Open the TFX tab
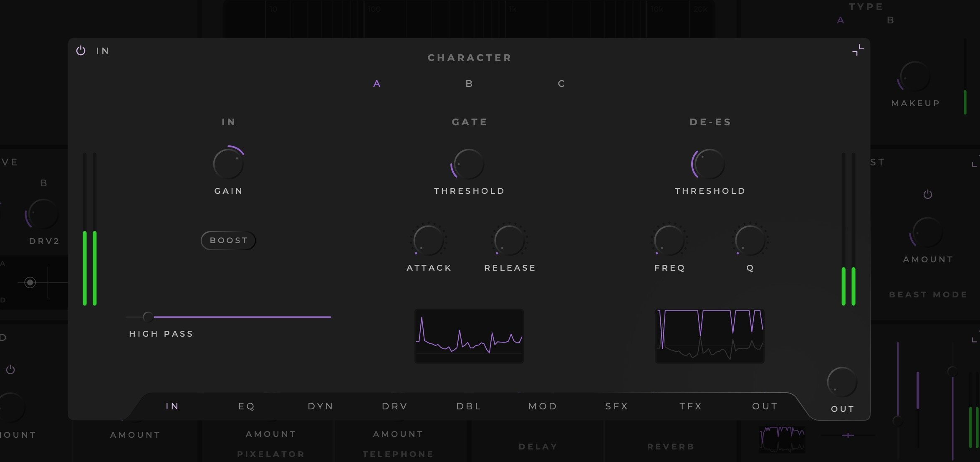The width and height of the screenshot is (980, 462). 691,406
